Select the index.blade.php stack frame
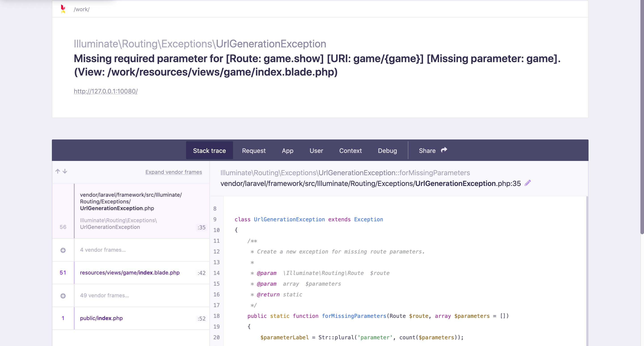Screen dimensions: 644x346 [130, 272]
